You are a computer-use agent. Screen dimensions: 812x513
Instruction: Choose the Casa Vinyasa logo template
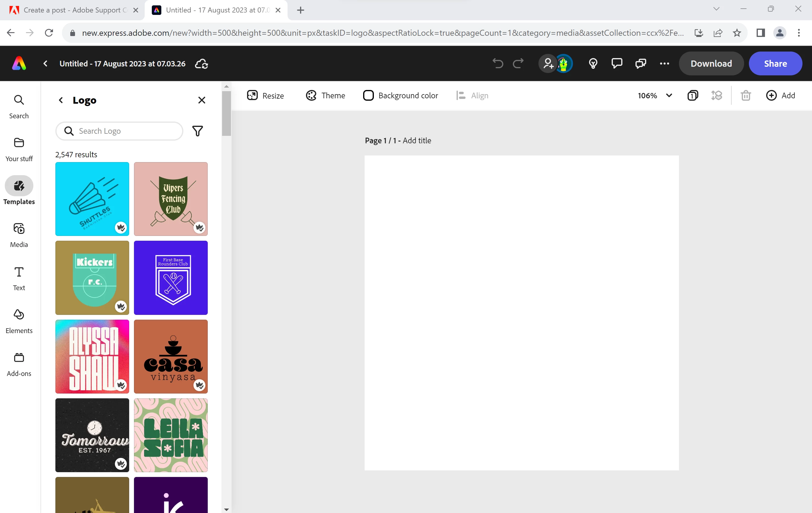click(x=171, y=356)
